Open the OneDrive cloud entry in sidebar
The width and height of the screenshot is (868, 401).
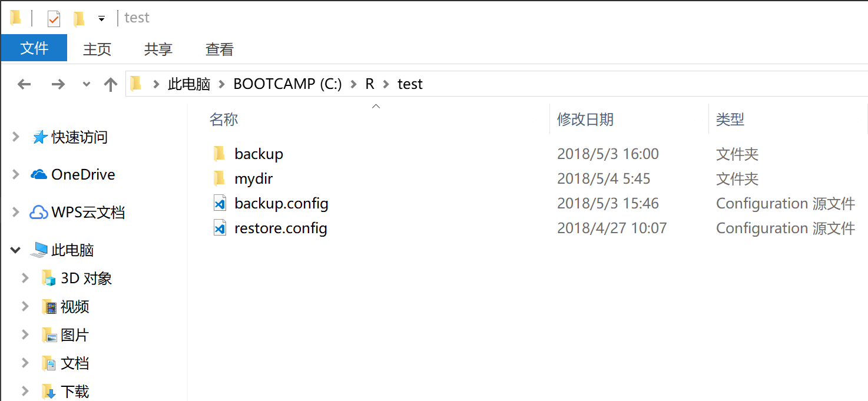point(82,175)
